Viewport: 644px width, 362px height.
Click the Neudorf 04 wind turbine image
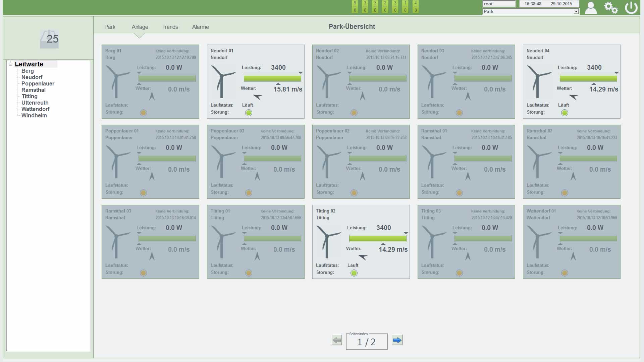(x=539, y=81)
